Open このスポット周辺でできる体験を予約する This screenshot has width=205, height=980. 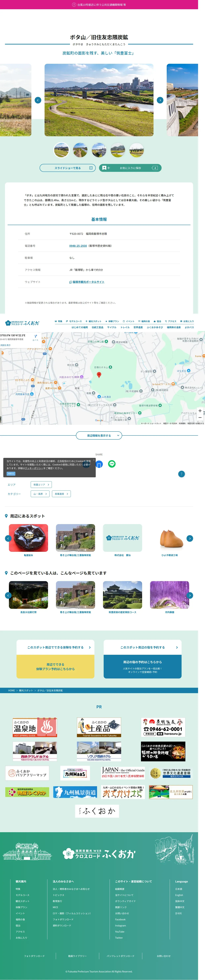point(55,648)
